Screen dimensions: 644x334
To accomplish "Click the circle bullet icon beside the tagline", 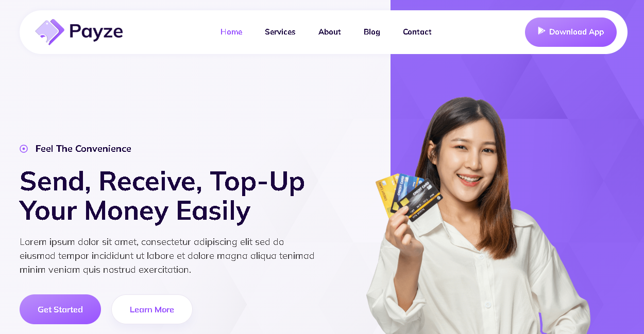I will click(24, 149).
